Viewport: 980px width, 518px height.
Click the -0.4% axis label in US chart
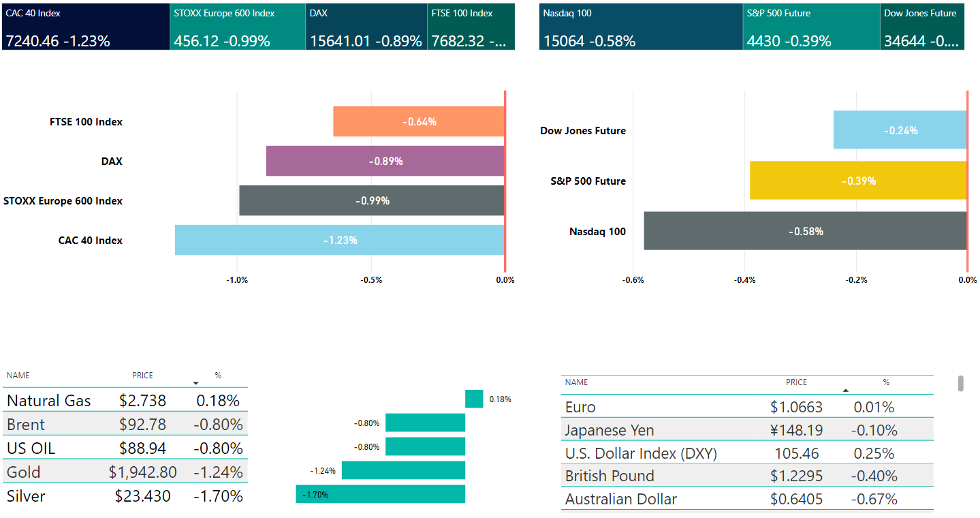(744, 280)
